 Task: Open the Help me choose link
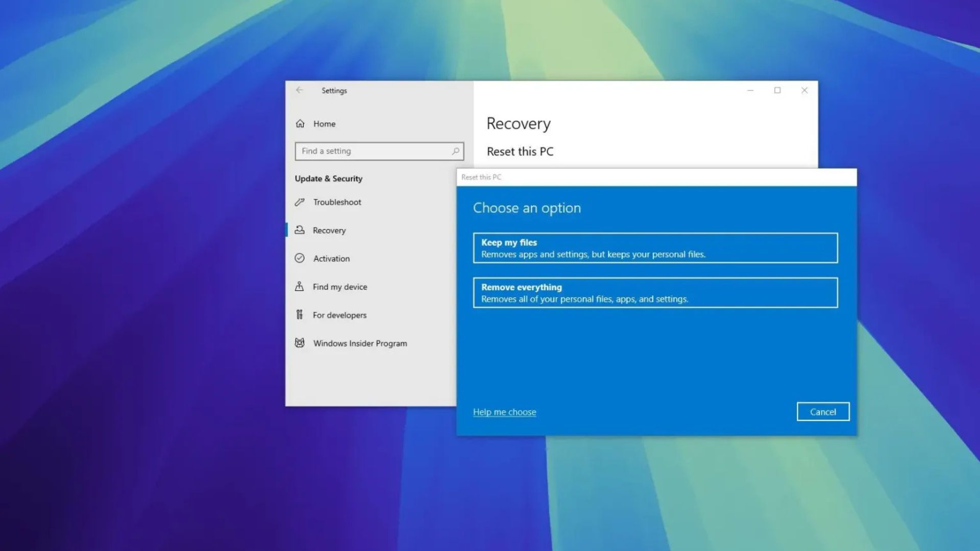[504, 412]
